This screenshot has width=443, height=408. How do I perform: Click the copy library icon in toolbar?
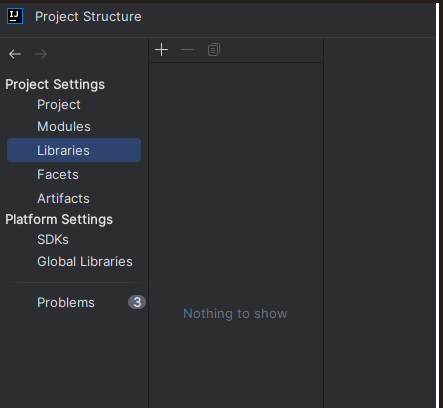(x=214, y=50)
